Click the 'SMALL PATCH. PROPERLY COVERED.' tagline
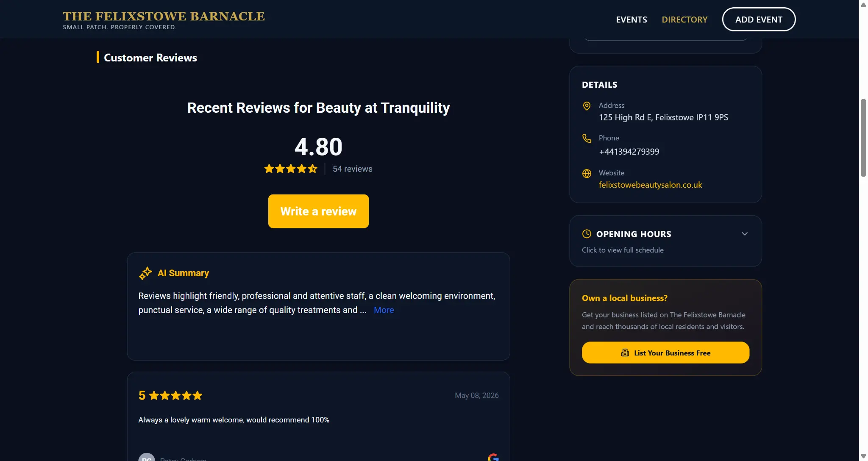The width and height of the screenshot is (868, 461). click(x=120, y=27)
